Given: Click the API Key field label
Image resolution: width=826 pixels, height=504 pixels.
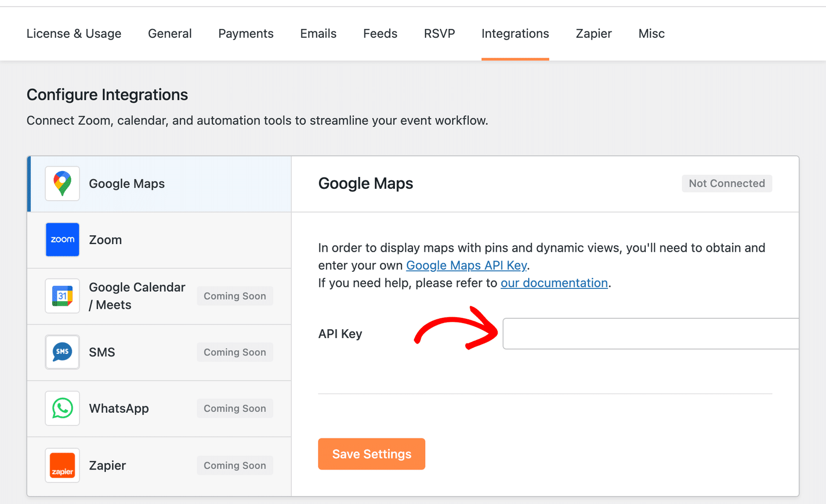Looking at the screenshot, I should pos(340,334).
